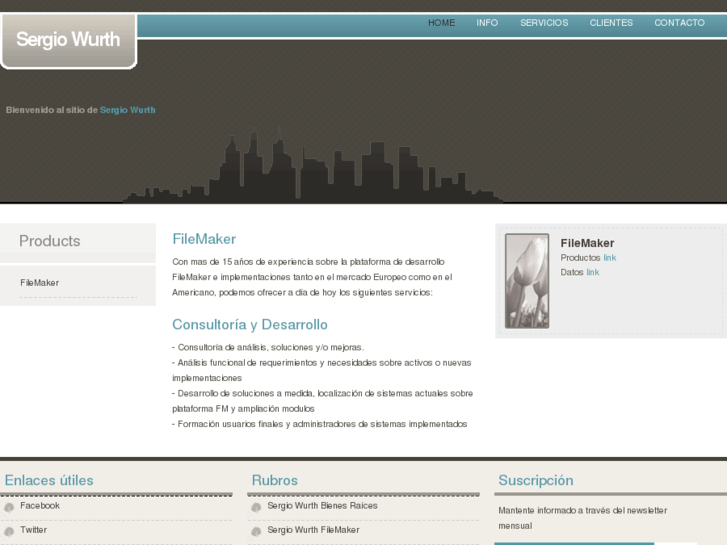Image resolution: width=727 pixels, height=545 pixels.
Task: Open the Twitter link
Action: point(33,530)
